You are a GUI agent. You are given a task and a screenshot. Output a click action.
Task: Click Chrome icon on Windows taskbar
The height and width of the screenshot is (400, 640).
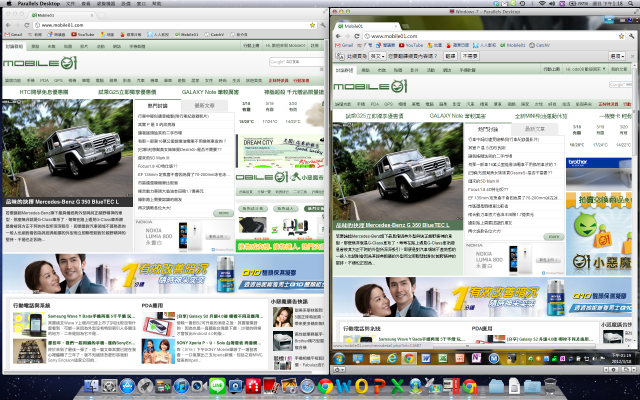[x=409, y=358]
